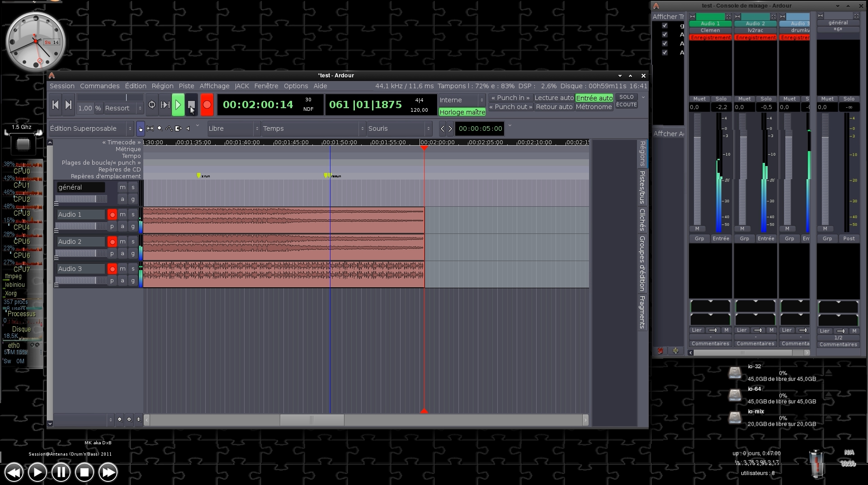Select the zoom magnifier tool
Viewport: 868px width, 485px height.
(x=160, y=128)
